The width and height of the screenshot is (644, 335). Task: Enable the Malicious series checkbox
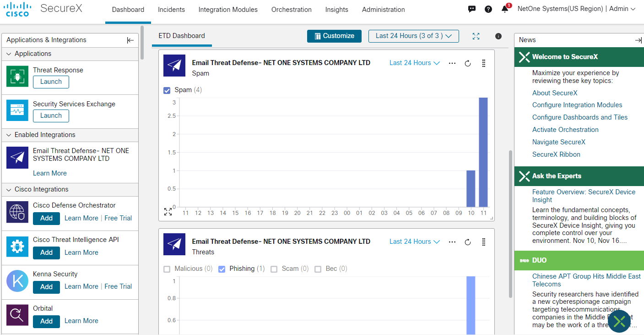pyautogui.click(x=167, y=269)
